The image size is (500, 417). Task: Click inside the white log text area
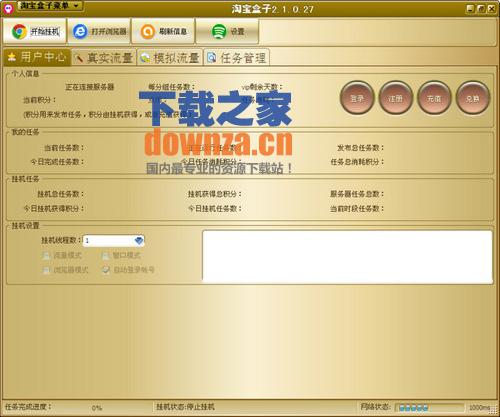coord(347,256)
